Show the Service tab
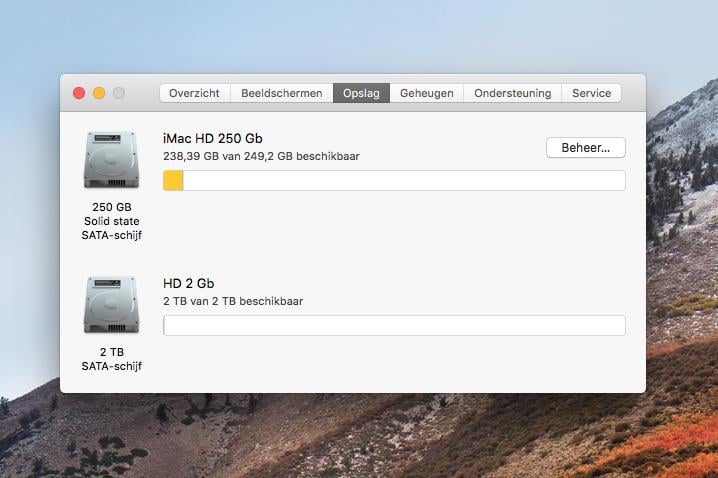The image size is (718, 478). point(591,93)
